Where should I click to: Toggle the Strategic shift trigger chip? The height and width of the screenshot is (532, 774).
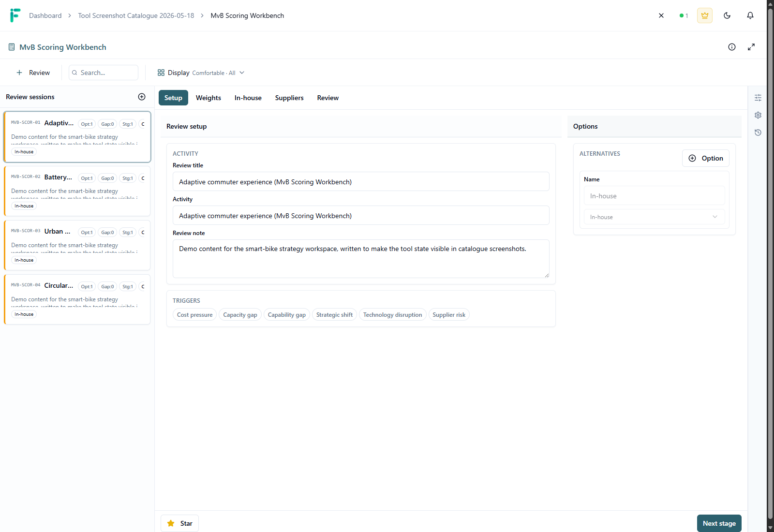coord(335,315)
